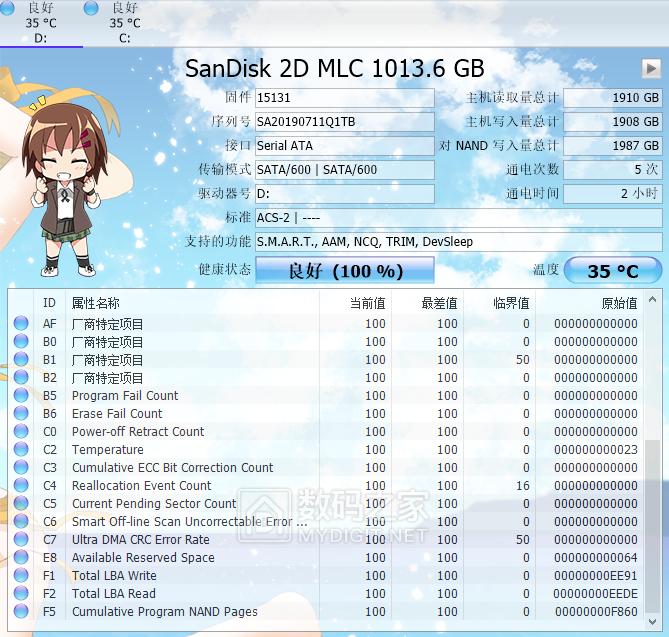
Task: Select the Program Fail Count row
Action: coord(326,396)
